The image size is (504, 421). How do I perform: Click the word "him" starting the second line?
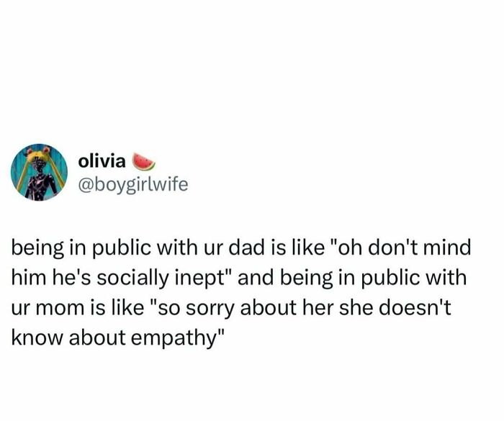(26, 280)
